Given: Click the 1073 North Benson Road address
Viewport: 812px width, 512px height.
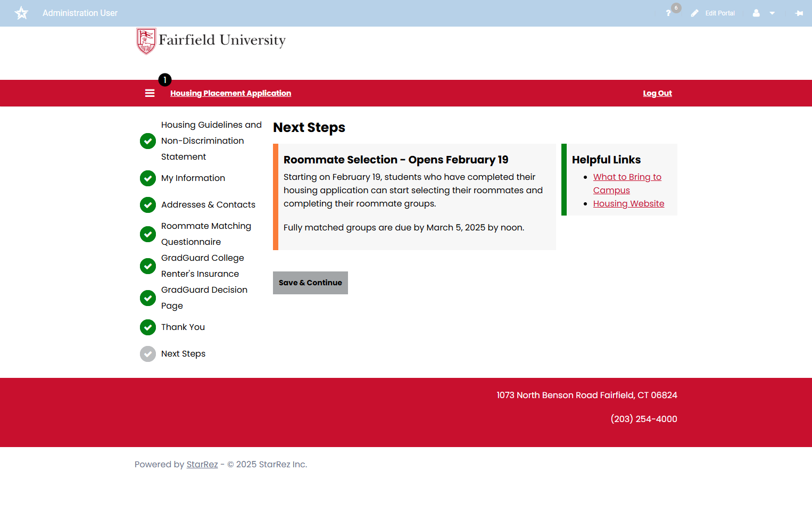Looking at the screenshot, I should click(x=587, y=395).
